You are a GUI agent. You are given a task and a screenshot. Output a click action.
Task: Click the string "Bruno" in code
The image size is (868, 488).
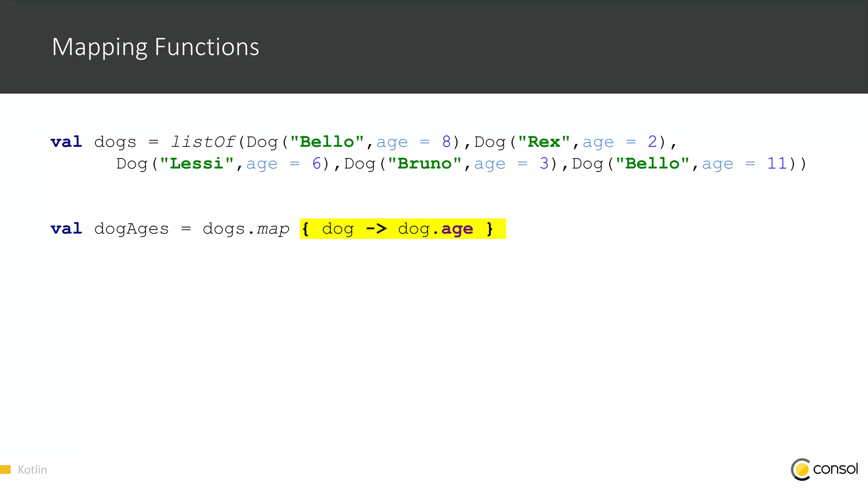point(425,164)
